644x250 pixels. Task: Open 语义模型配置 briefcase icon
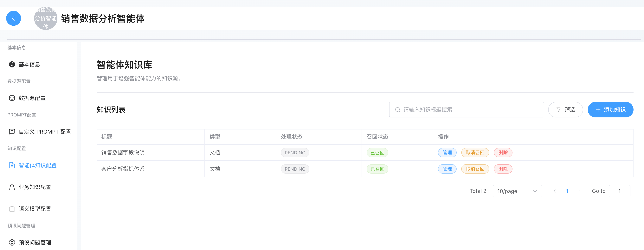coord(12,209)
